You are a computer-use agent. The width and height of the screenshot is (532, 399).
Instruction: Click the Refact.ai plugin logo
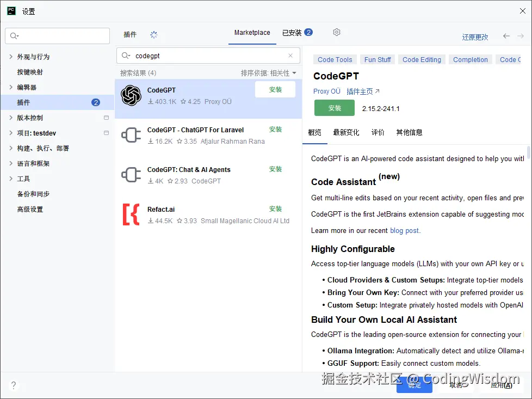131,214
